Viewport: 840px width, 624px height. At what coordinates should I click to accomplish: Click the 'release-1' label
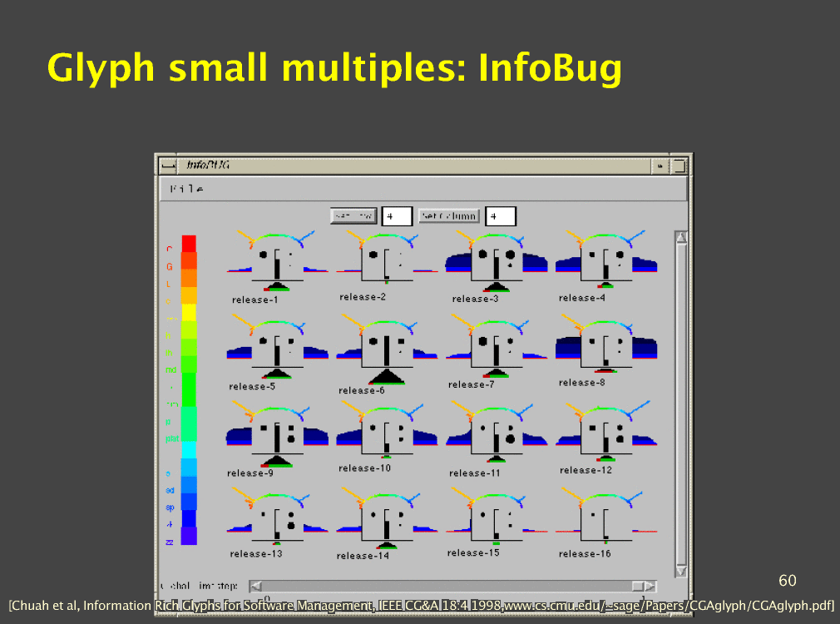pos(255,300)
